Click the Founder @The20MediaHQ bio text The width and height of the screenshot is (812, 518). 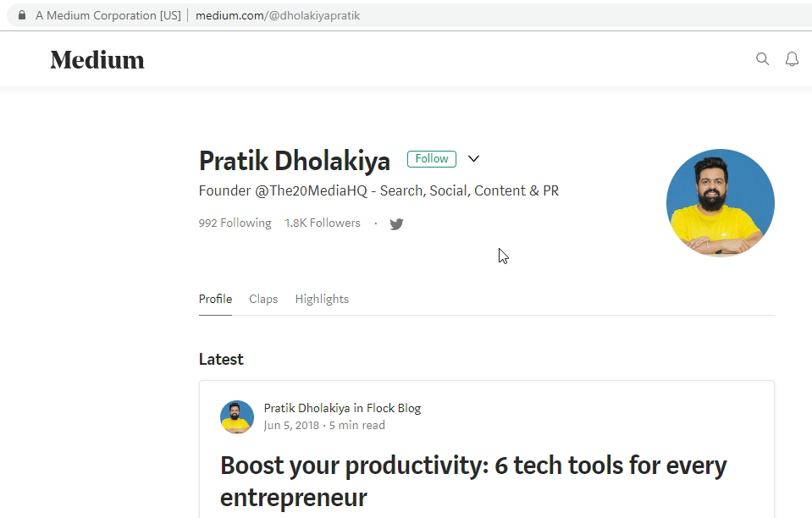378,191
